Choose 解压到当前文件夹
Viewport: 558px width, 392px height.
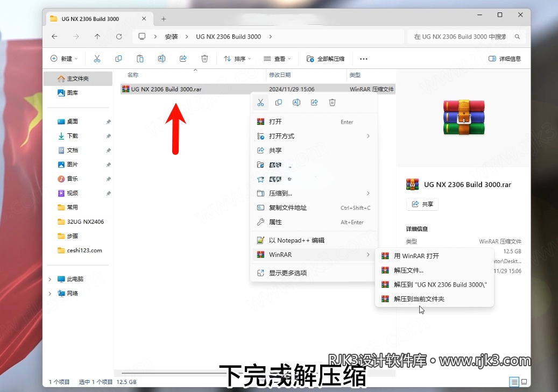pos(435,299)
